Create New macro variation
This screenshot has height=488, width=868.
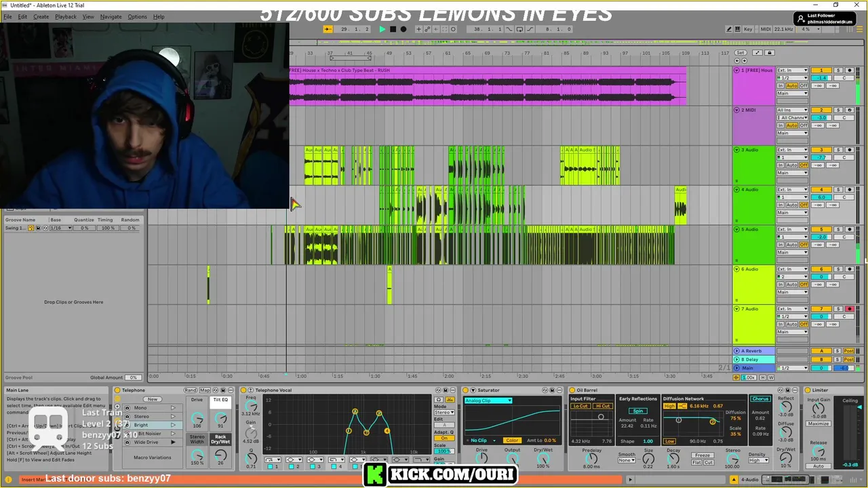click(x=153, y=399)
